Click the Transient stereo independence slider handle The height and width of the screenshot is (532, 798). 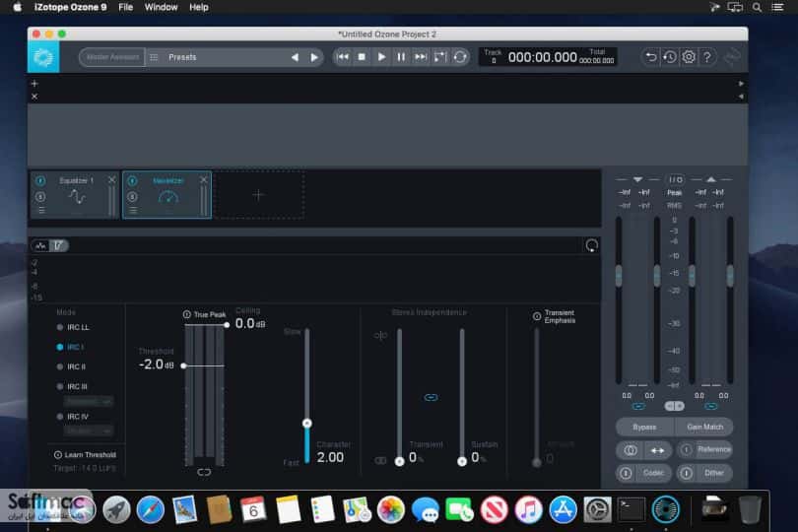coord(400,462)
